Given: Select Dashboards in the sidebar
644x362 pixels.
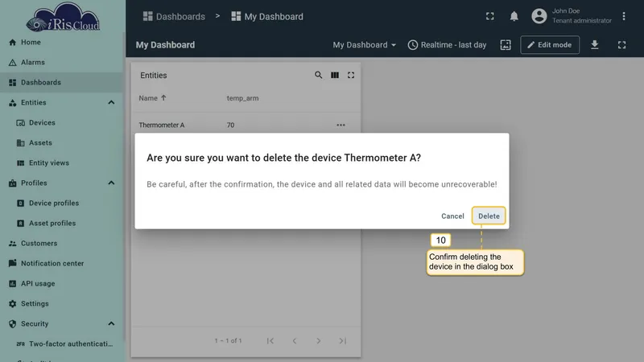Looking at the screenshot, I should [62, 83].
